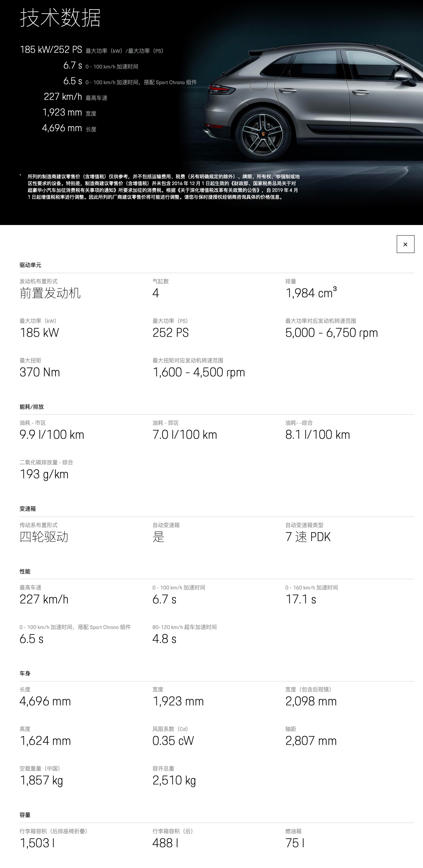Image resolution: width=423 pixels, height=868 pixels.
Task: Click the 227 km/h top speed value
Action: coord(63,97)
